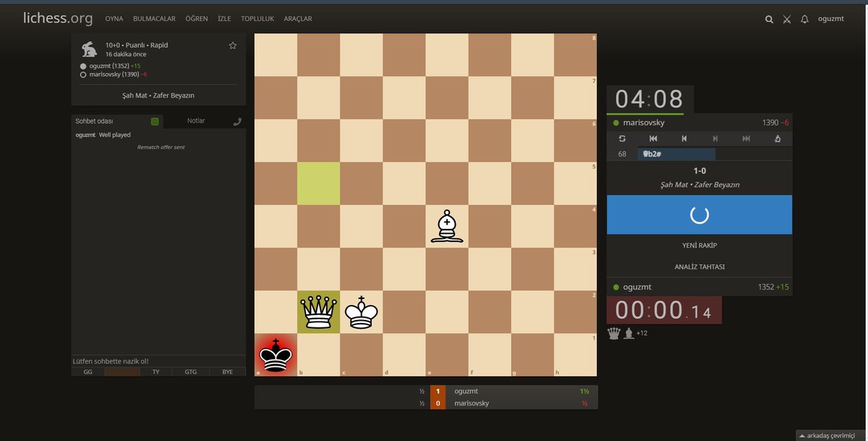Open the arkadaş çevrimiçi friends box
The image size is (868, 441).
[832, 435]
